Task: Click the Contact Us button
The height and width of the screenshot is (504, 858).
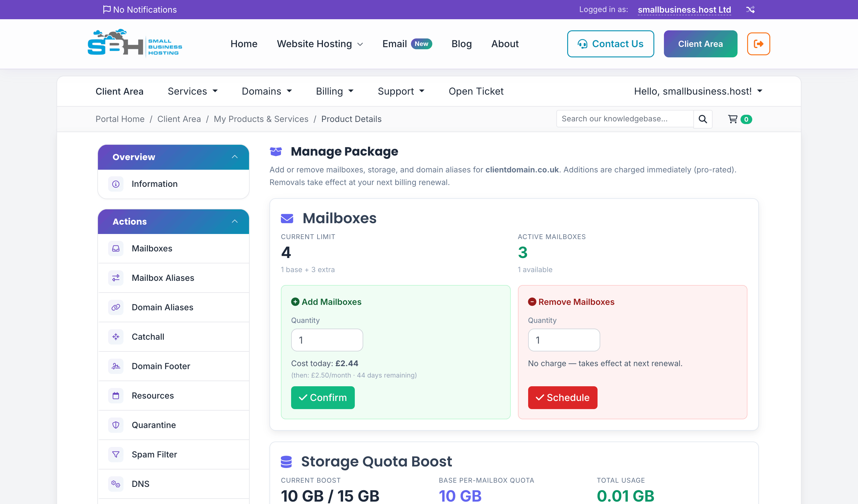Action: pyautogui.click(x=610, y=44)
